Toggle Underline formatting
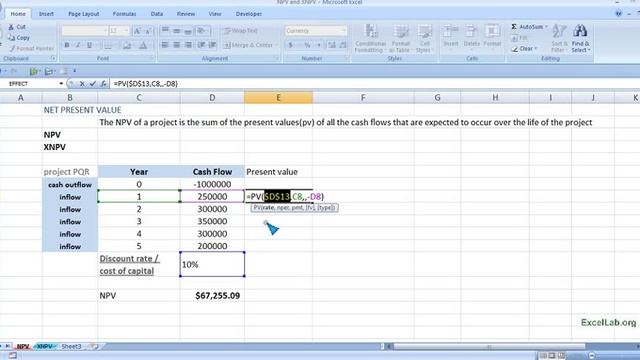640x360 pixels. [89, 45]
